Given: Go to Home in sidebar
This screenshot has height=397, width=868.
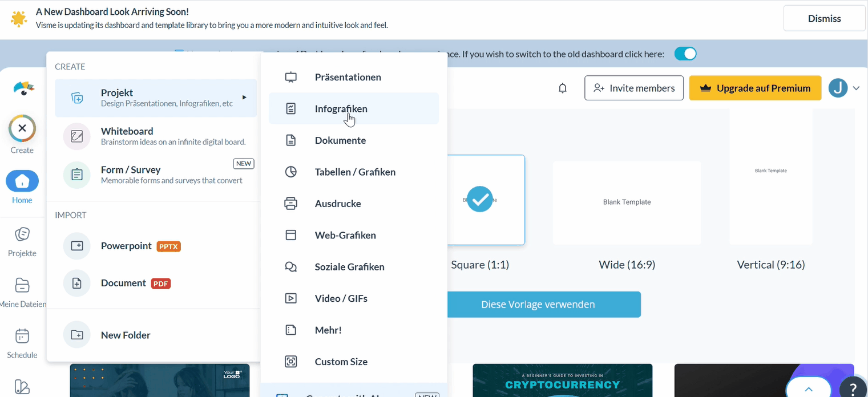Looking at the screenshot, I should coord(22,182).
